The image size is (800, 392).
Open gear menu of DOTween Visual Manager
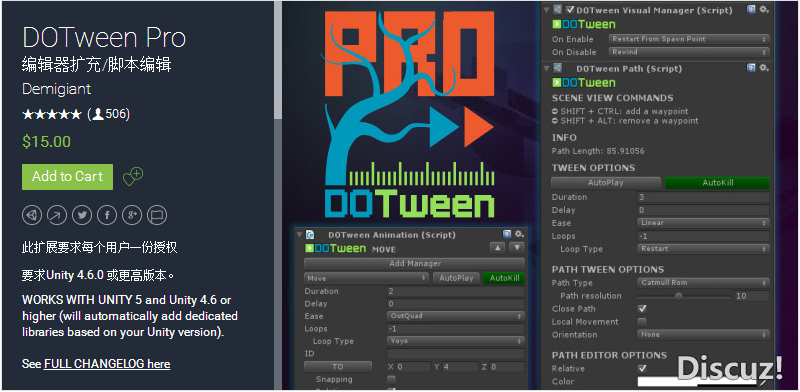(764, 9)
